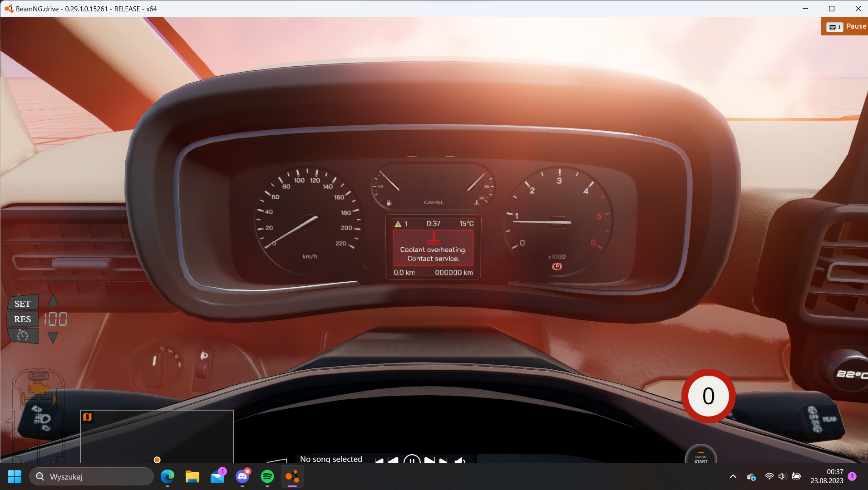Click the red coolant temperature symbol
Viewport: 868px width, 490px height.
click(x=434, y=238)
